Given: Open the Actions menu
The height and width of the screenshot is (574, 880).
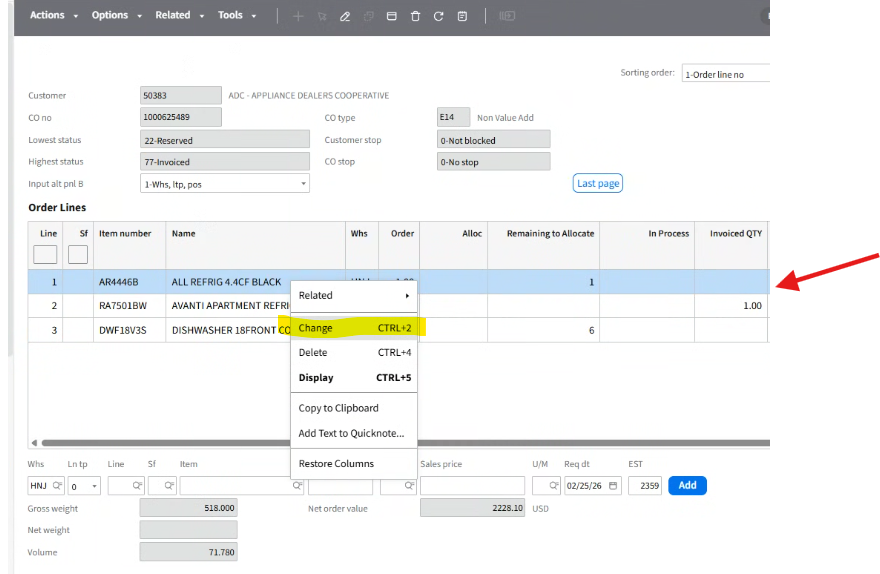Looking at the screenshot, I should (54, 15).
